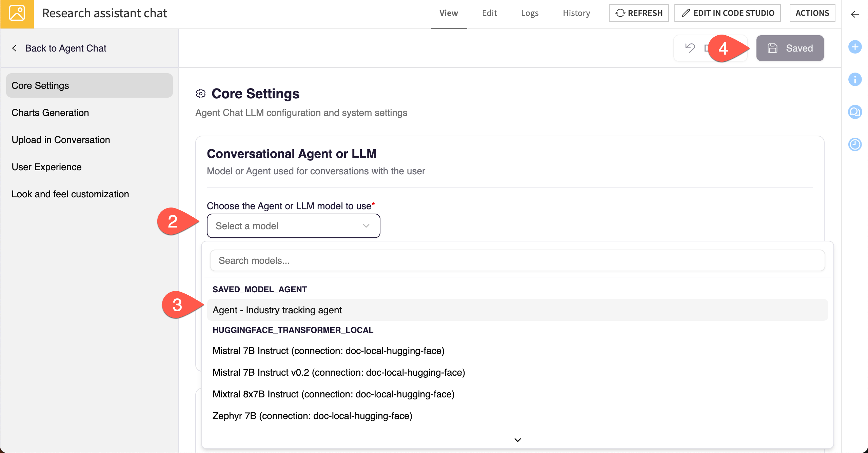Viewport: 868px width, 453px height.
Task: Click the Core Settings gear icon
Action: tap(201, 94)
